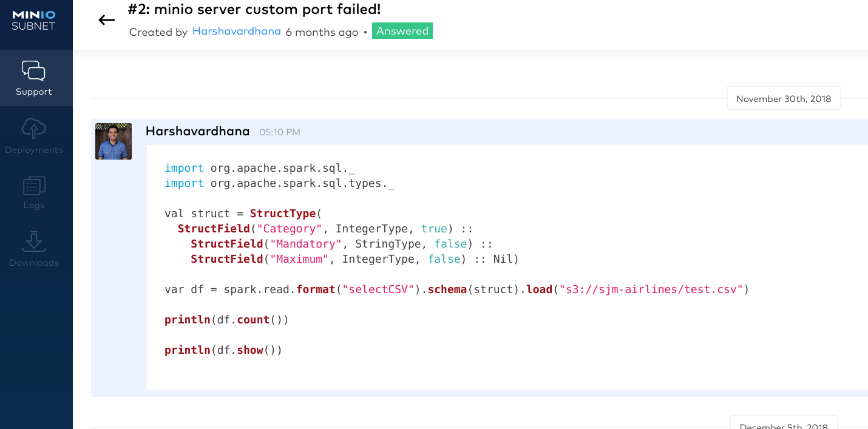Open Harshavardhana's profile photo avatar
Viewport: 868px width, 429px height.
click(114, 141)
